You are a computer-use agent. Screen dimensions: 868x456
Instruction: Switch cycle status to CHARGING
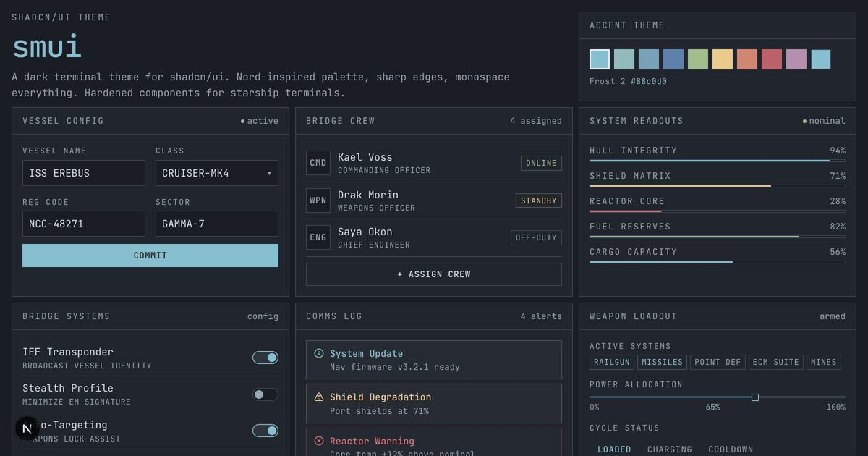pyautogui.click(x=669, y=449)
